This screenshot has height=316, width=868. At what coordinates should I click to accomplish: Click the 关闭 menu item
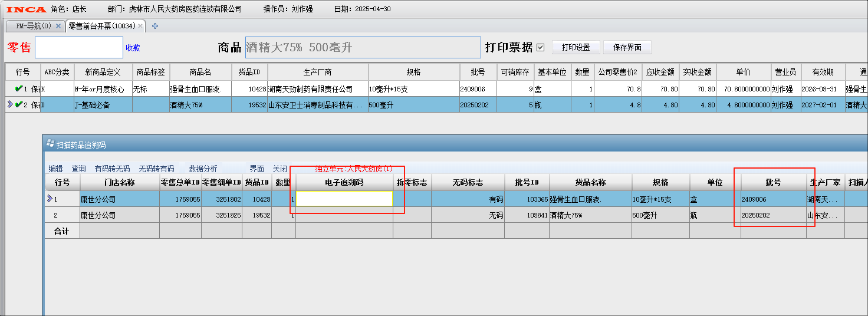(x=280, y=169)
